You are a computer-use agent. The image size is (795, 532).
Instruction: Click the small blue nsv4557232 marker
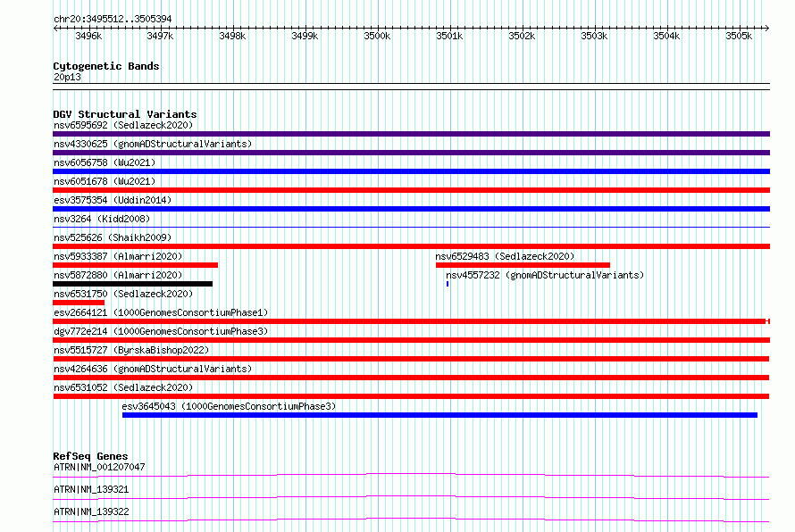coord(448,284)
